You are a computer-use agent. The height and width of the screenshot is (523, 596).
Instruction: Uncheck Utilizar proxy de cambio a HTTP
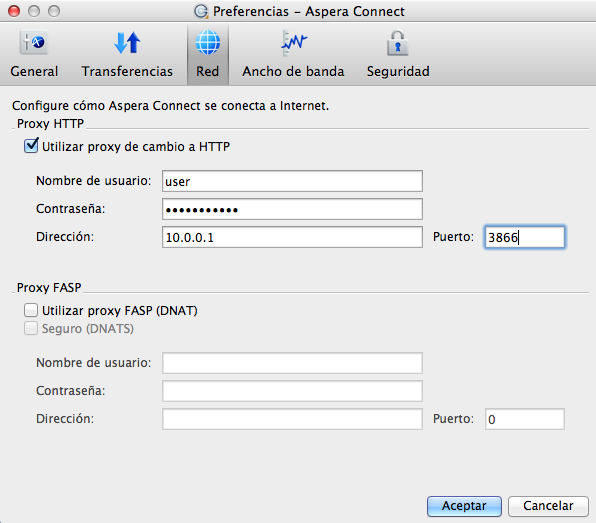coord(31,146)
